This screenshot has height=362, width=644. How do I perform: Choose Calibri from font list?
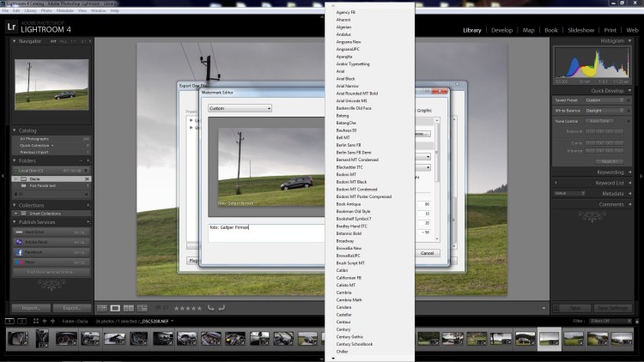(x=342, y=270)
